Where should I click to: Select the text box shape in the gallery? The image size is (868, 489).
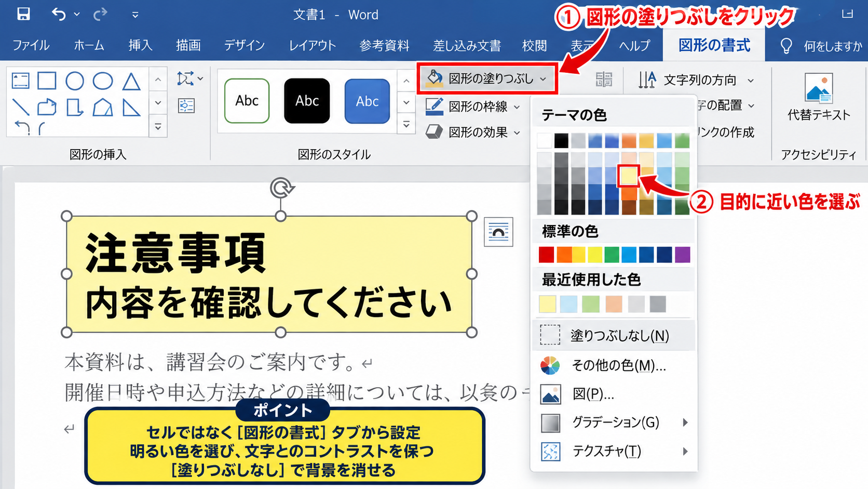20,81
